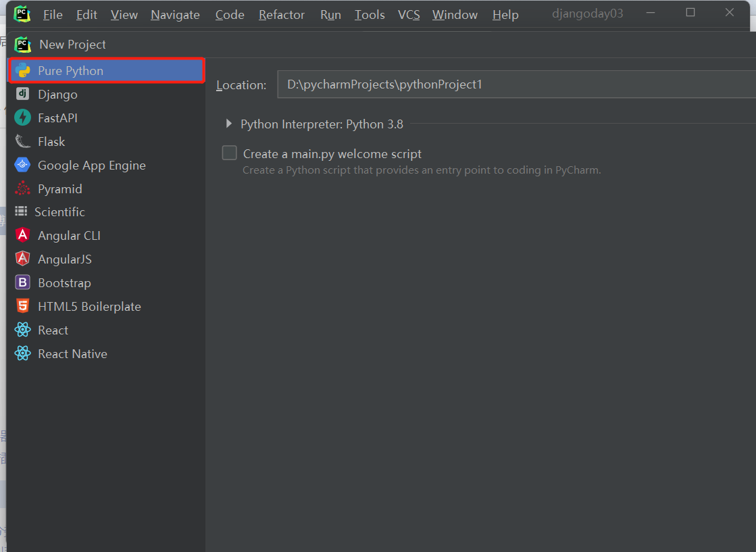The height and width of the screenshot is (552, 756).
Task: Select Google App Engine label
Action: (x=92, y=166)
